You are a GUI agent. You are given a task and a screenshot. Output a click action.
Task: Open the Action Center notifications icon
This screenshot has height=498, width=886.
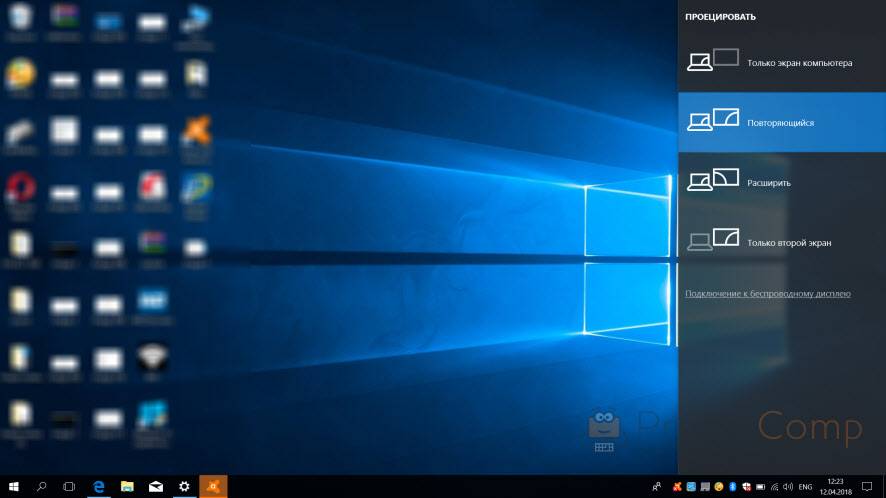[868, 486]
